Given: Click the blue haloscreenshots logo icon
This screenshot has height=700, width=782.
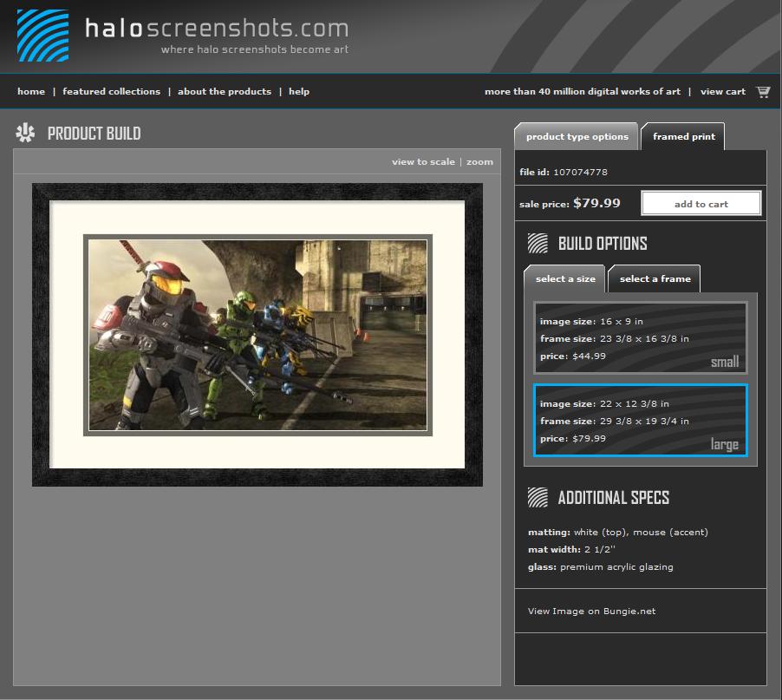Looking at the screenshot, I should pos(42,36).
